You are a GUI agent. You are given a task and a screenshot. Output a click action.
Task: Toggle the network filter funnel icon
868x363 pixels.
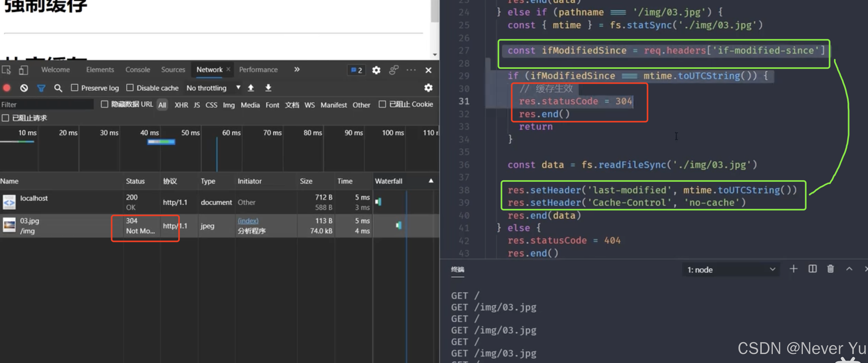coord(41,88)
